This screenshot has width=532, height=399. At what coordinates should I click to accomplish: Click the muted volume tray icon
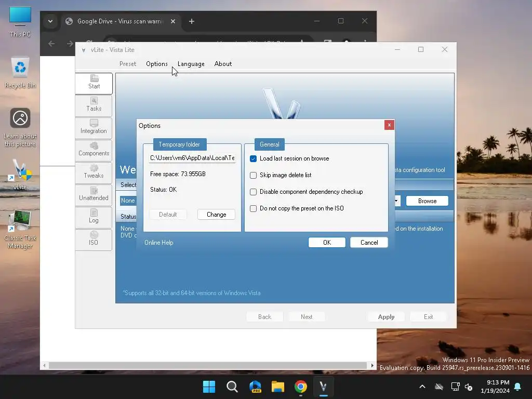point(469,387)
